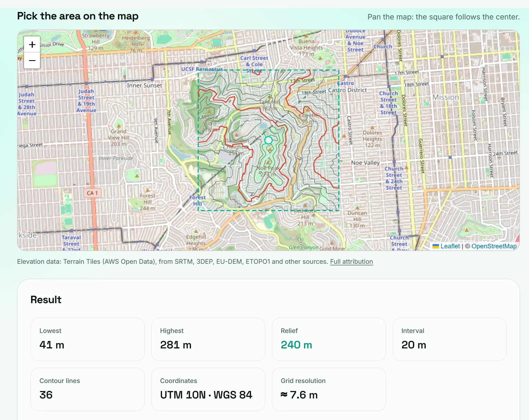Select the Interval value 20 m
The image size is (529, 420).
(414, 345)
